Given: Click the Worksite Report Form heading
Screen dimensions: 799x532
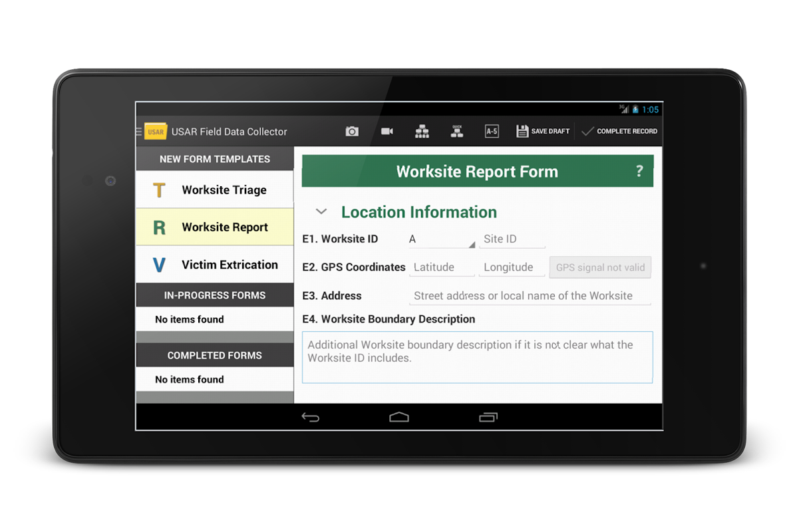Looking at the screenshot, I should point(477,172).
